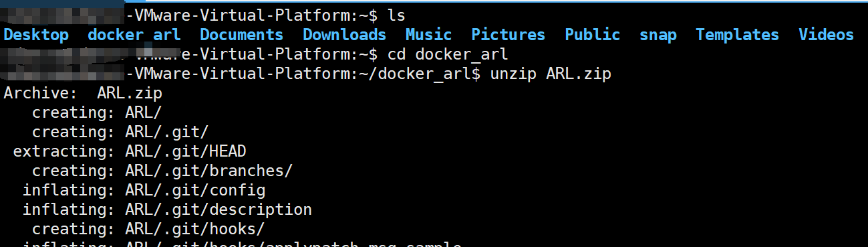Click the Templates directory entry
Screen dimensions: 868x247
(737, 35)
